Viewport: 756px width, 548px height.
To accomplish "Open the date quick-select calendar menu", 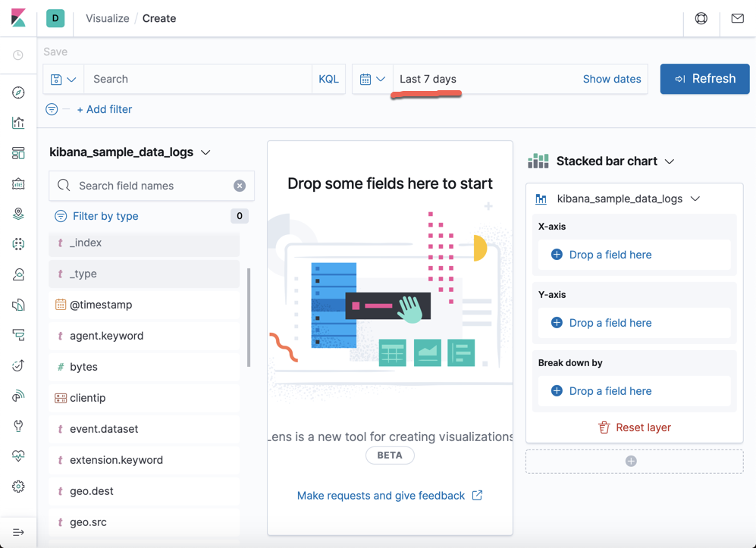I will [372, 79].
